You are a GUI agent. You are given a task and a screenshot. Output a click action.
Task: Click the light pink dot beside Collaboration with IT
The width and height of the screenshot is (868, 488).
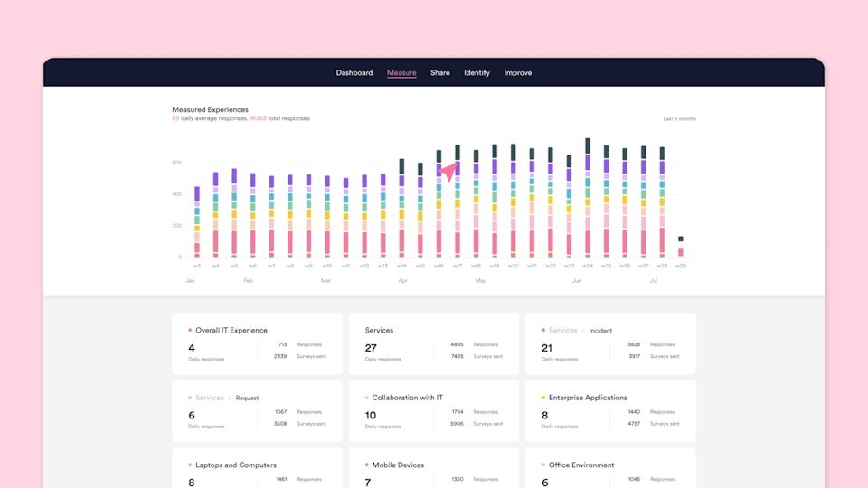pos(366,398)
